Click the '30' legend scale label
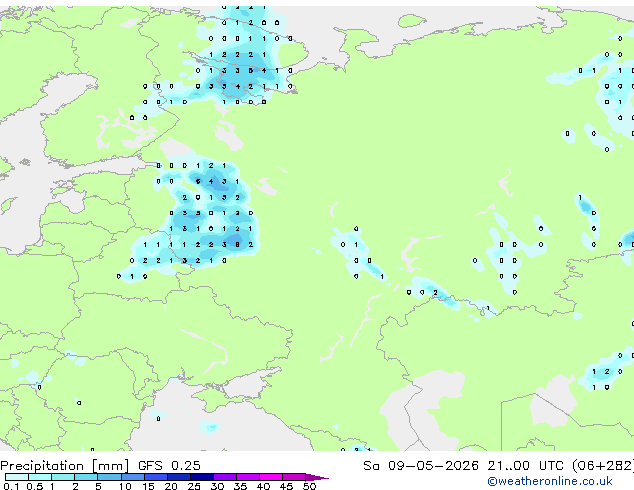 click(x=217, y=486)
